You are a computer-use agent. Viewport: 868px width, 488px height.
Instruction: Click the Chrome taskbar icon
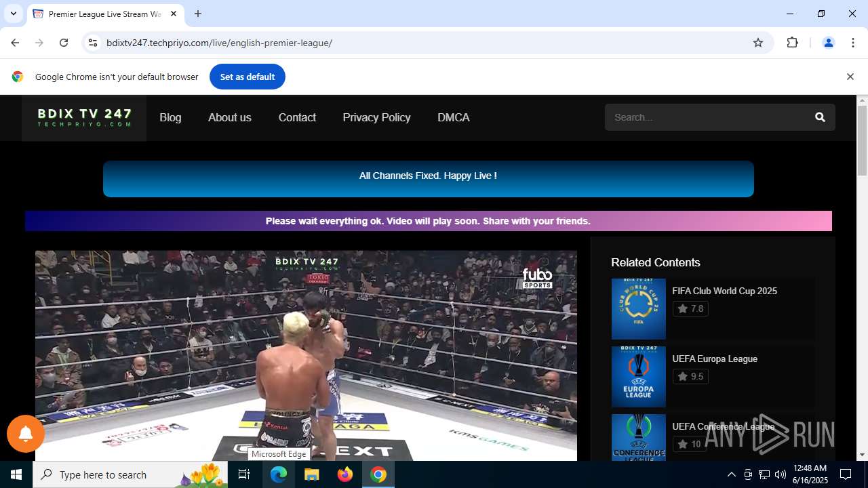pos(378,474)
